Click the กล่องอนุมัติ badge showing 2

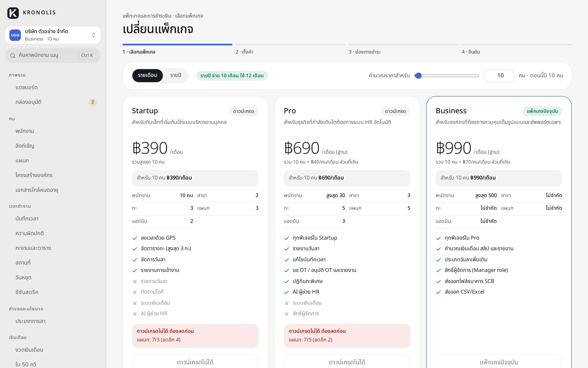click(92, 102)
